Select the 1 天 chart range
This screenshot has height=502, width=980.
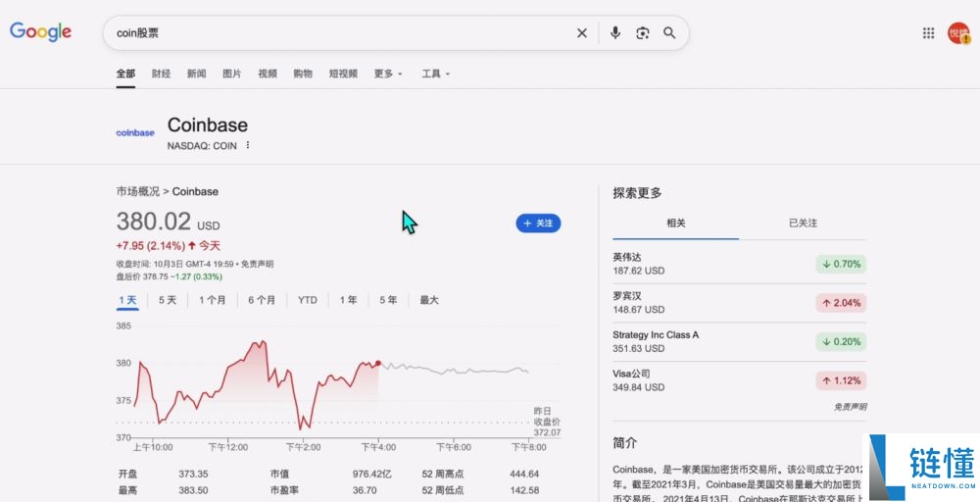click(x=127, y=300)
